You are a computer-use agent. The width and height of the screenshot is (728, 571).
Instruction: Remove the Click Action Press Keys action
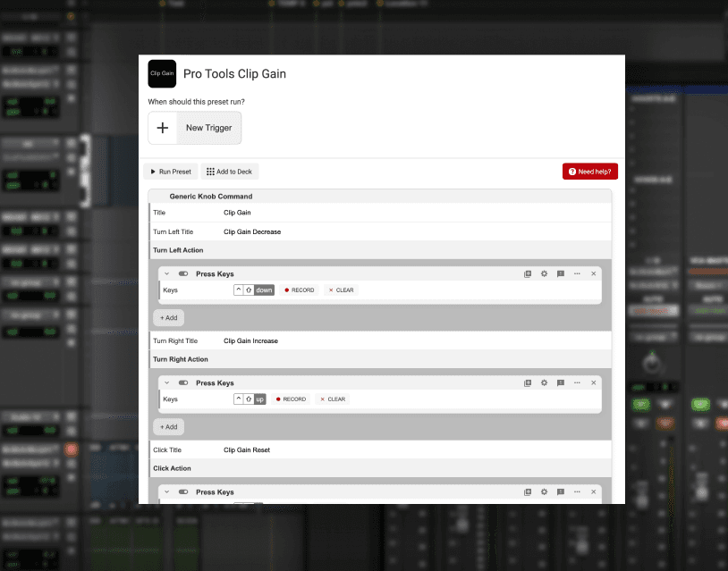(593, 491)
